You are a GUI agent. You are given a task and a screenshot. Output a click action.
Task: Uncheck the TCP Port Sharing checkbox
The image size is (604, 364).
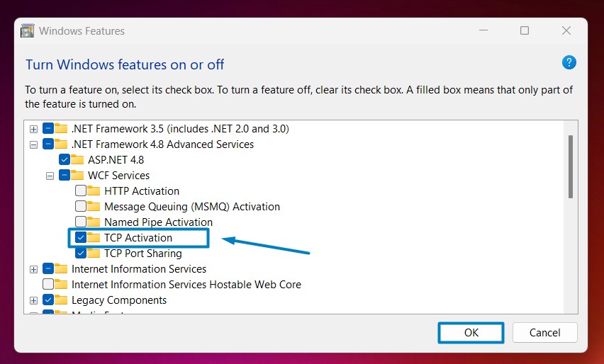[x=81, y=253]
